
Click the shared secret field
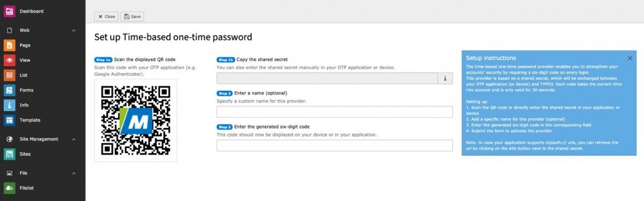click(x=327, y=78)
